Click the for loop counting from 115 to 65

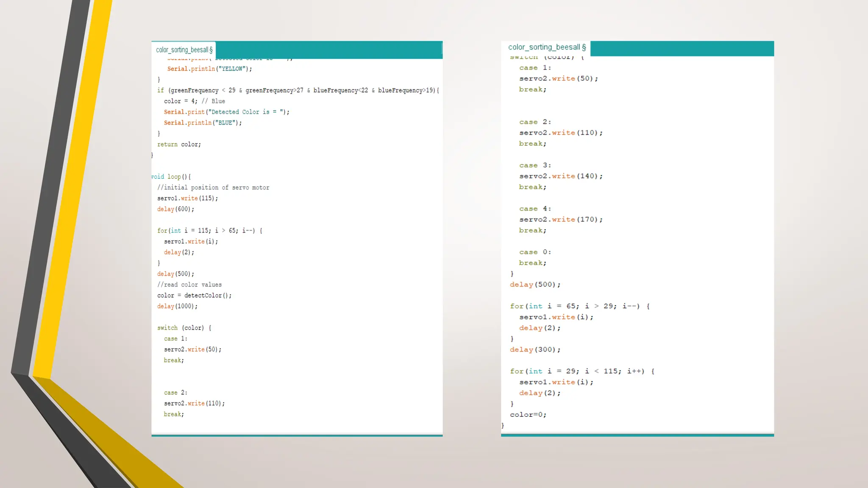[x=210, y=230]
